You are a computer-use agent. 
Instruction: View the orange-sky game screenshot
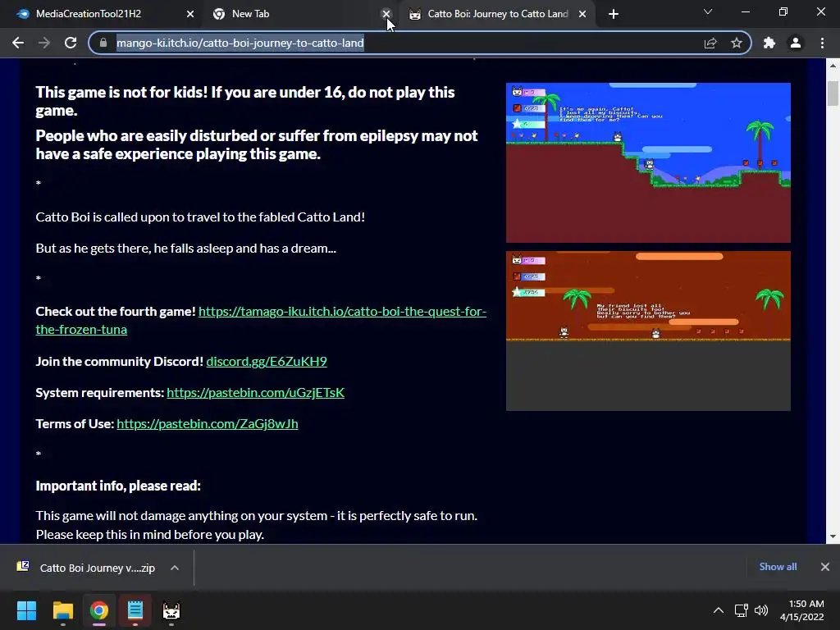[x=648, y=331]
